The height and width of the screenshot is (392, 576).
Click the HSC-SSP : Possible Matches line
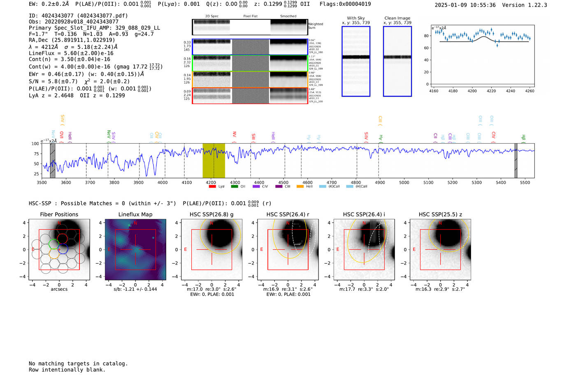click(x=102, y=203)
